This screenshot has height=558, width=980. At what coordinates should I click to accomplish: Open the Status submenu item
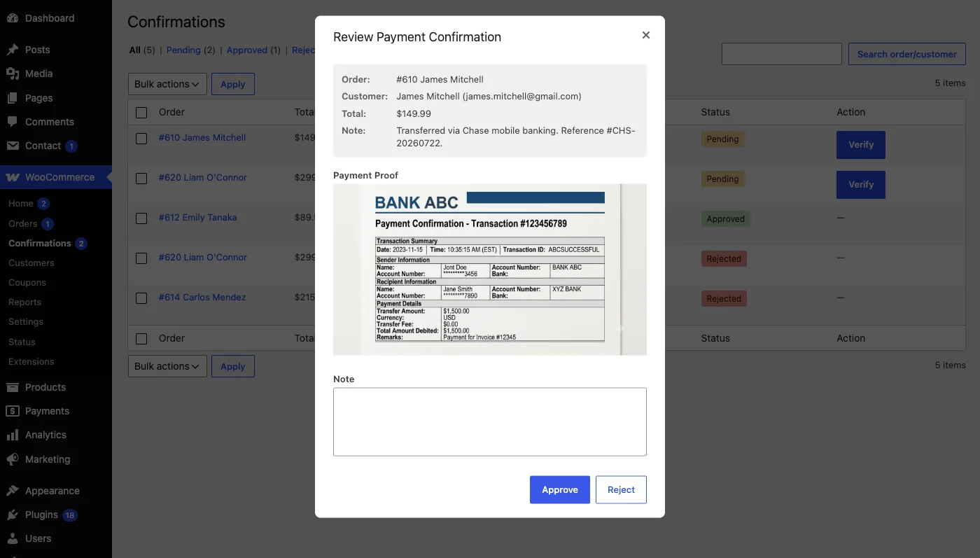coord(22,342)
